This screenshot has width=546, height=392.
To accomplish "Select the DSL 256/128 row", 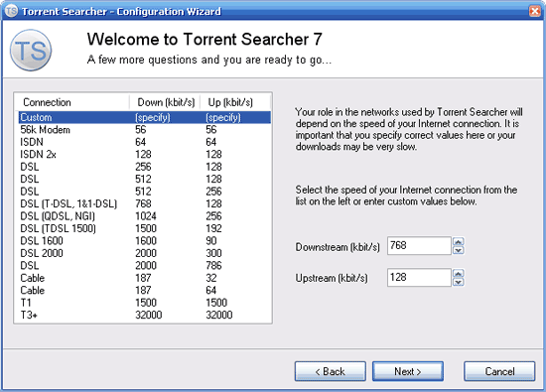I will (x=145, y=167).
